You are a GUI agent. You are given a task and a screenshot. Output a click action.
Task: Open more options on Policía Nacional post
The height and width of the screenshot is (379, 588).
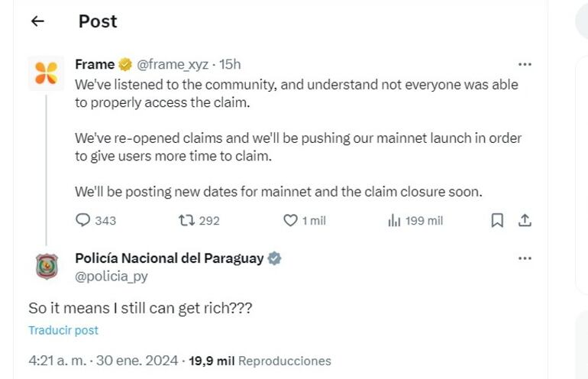pos(525,258)
